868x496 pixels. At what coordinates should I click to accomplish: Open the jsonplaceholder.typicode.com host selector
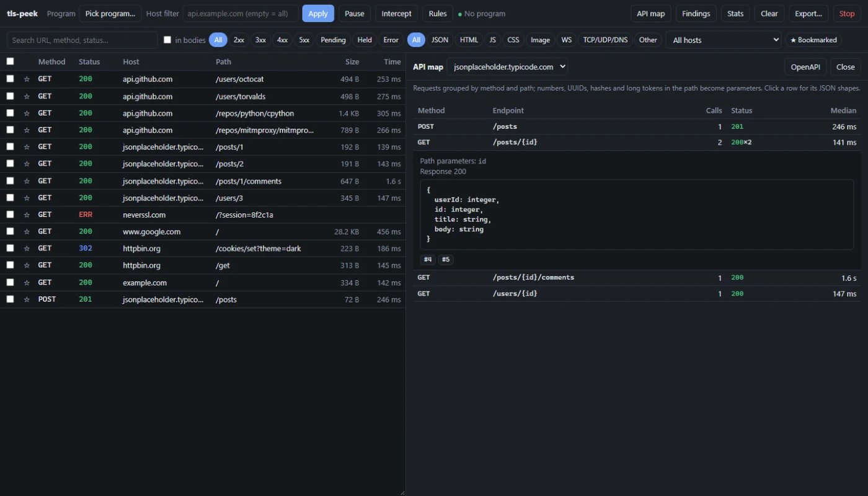[507, 67]
